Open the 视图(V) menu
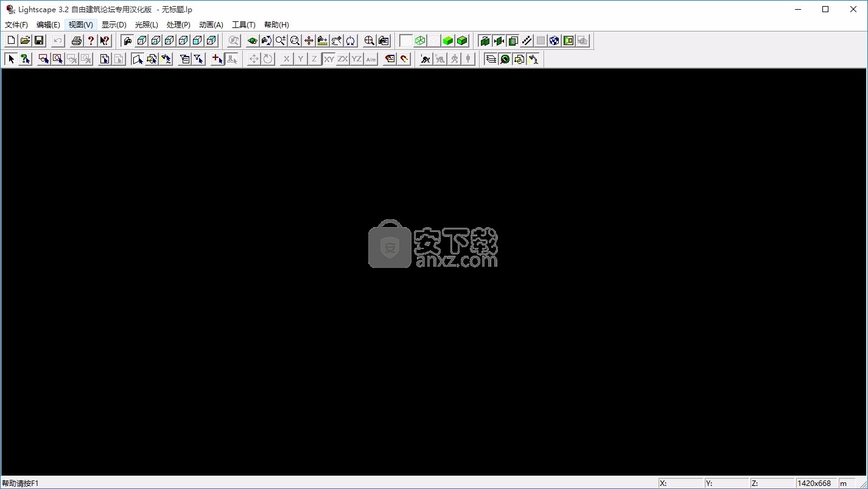868x489 pixels. (x=81, y=25)
